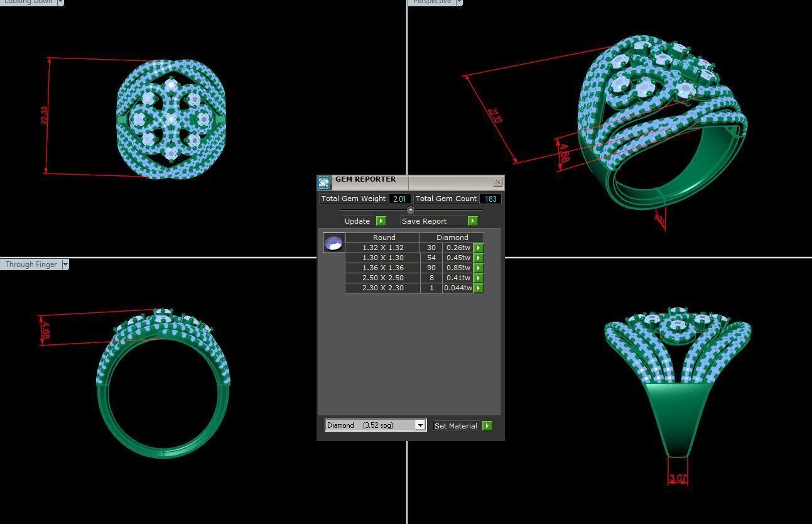Open the Perspective viewport dropdown arrow
This screenshot has height=524, width=812.
[x=459, y=2]
